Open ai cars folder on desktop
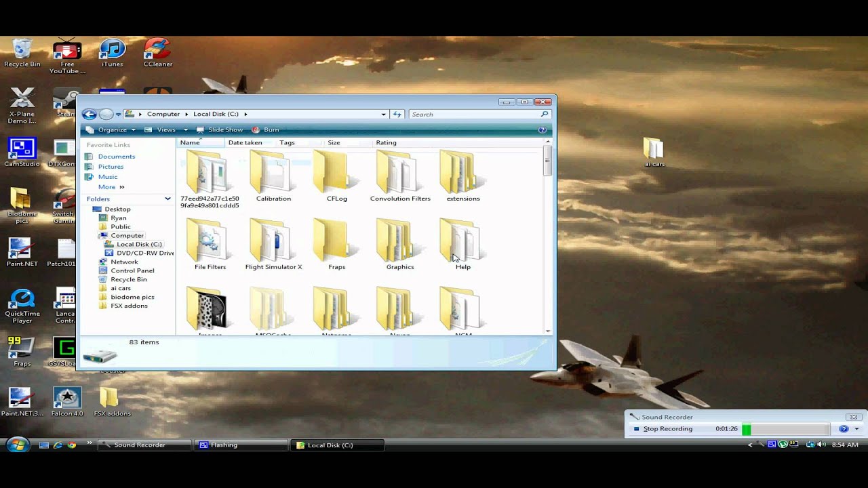This screenshot has height=488, width=868. tap(654, 152)
